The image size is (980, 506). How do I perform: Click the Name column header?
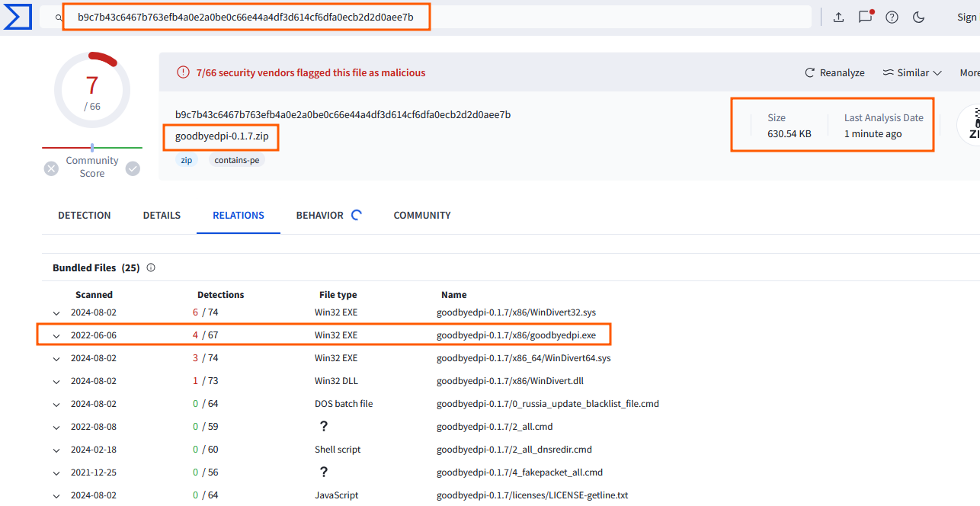[454, 295]
